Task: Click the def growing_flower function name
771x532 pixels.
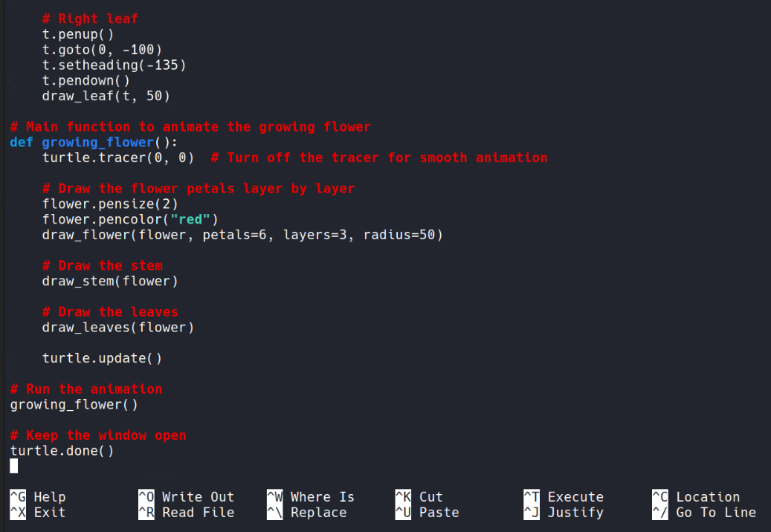Action: 98,143
